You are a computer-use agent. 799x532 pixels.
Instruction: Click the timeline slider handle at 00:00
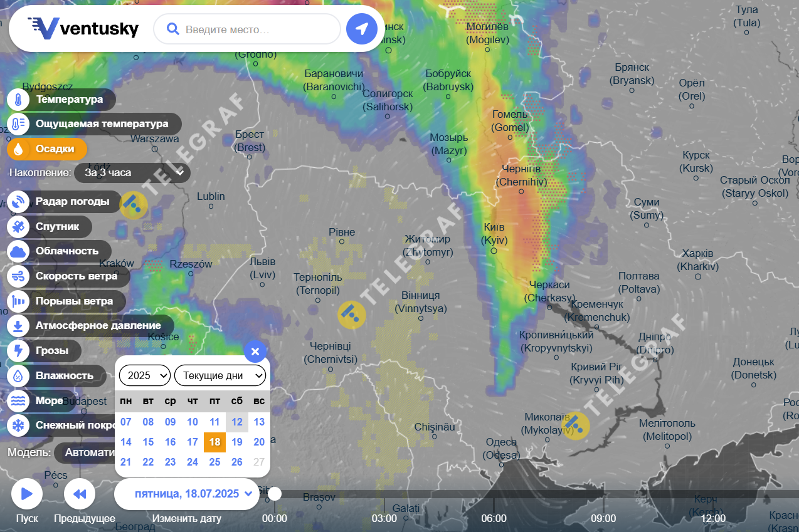tap(274, 494)
